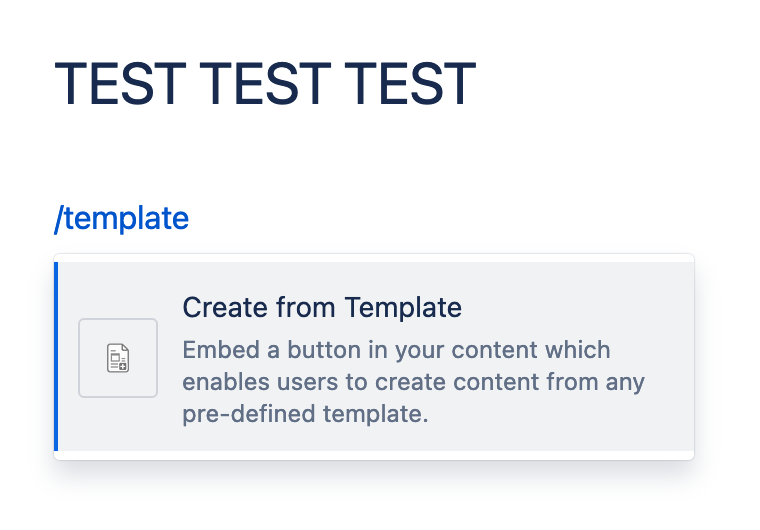Click the middle "TEST" word in the title
Viewport: 760px width, 530px height.
[x=264, y=85]
